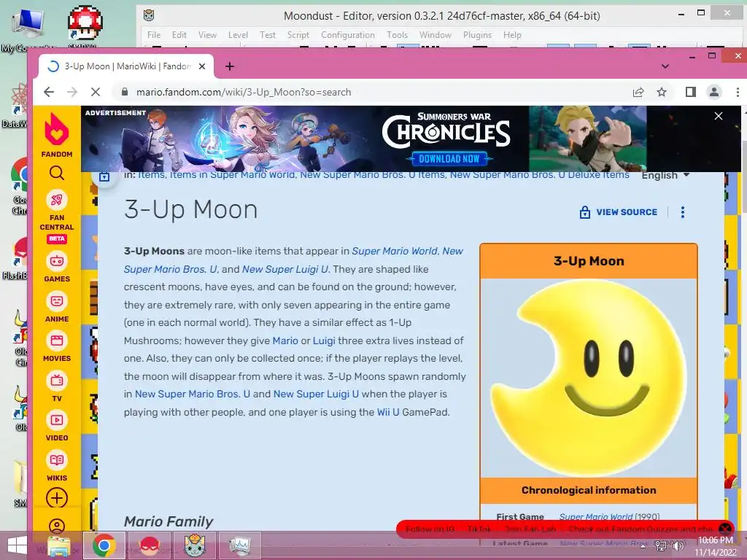Screen dimensions: 747x560
Task: Expand the Chrome tab search chevron
Action: pyautogui.click(x=665, y=66)
